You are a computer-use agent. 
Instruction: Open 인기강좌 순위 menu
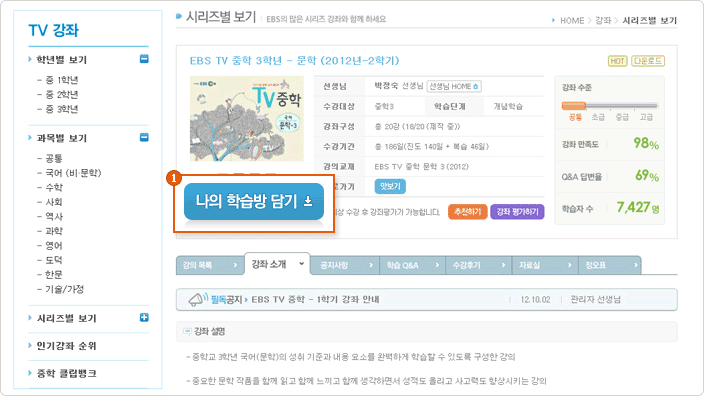coord(66,346)
